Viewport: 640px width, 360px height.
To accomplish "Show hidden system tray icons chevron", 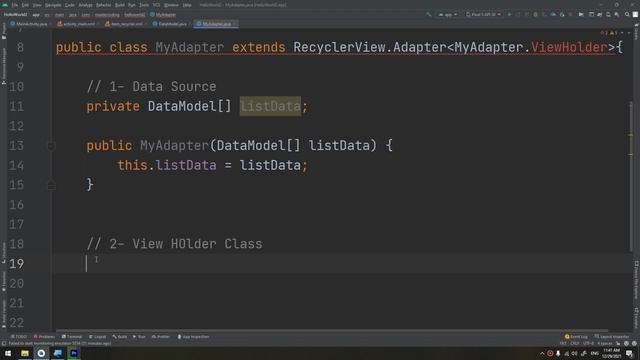I will click(542, 353).
